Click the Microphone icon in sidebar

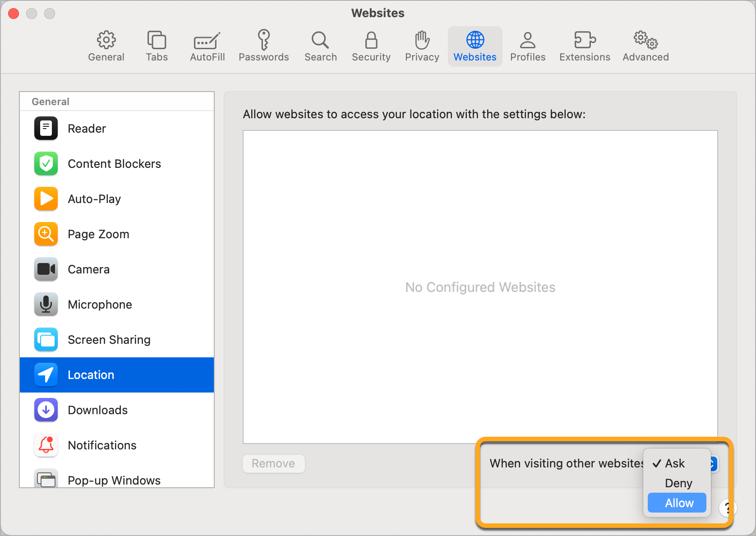tap(46, 305)
